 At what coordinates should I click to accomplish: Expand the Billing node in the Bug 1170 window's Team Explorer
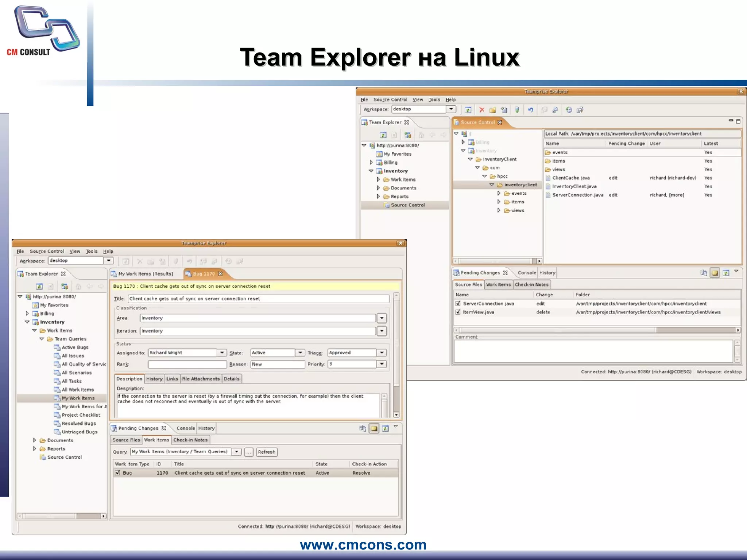(x=27, y=314)
